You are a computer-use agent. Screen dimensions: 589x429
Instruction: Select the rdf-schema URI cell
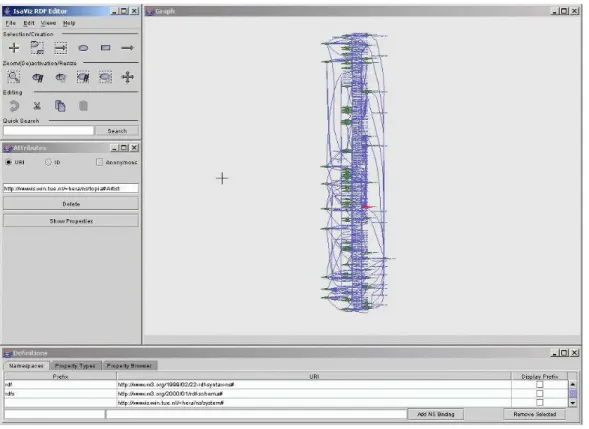pyautogui.click(x=314, y=393)
